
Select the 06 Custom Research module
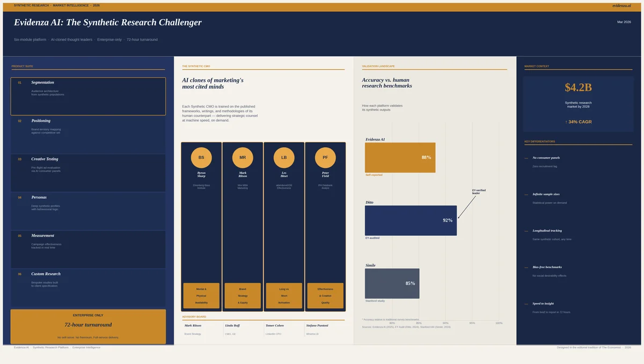[x=88, y=288]
